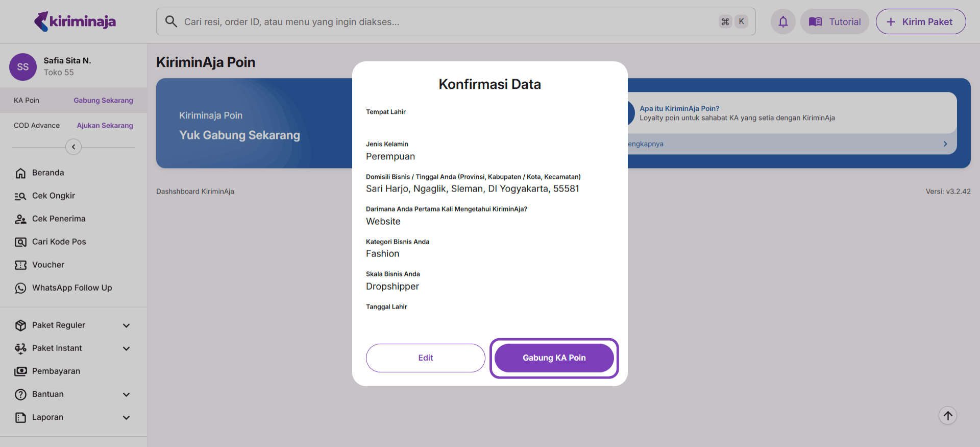Expand the Paket Reguler submenu arrow
Viewport: 980px width, 447px height.
tap(126, 325)
